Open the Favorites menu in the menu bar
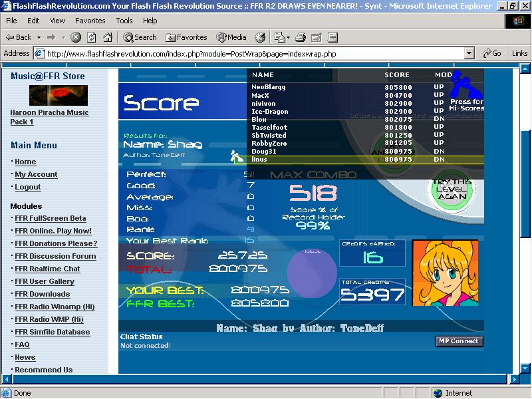The height and width of the screenshot is (399, 532). (90, 21)
